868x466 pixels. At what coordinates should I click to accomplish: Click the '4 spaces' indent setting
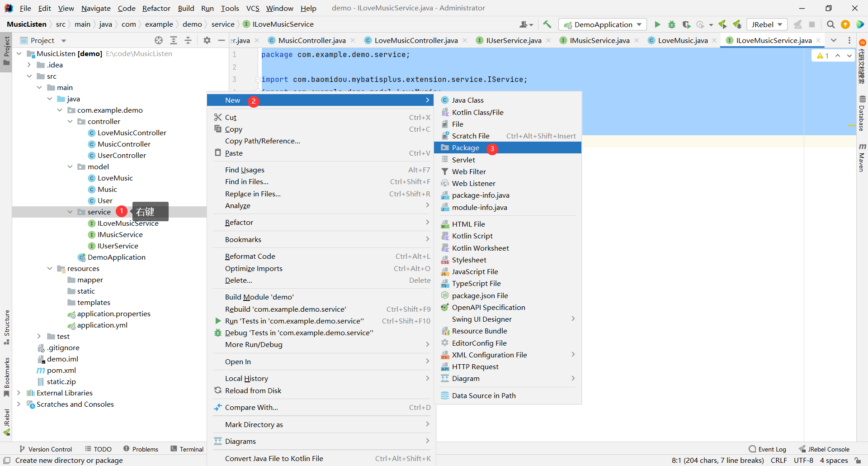(x=834, y=460)
